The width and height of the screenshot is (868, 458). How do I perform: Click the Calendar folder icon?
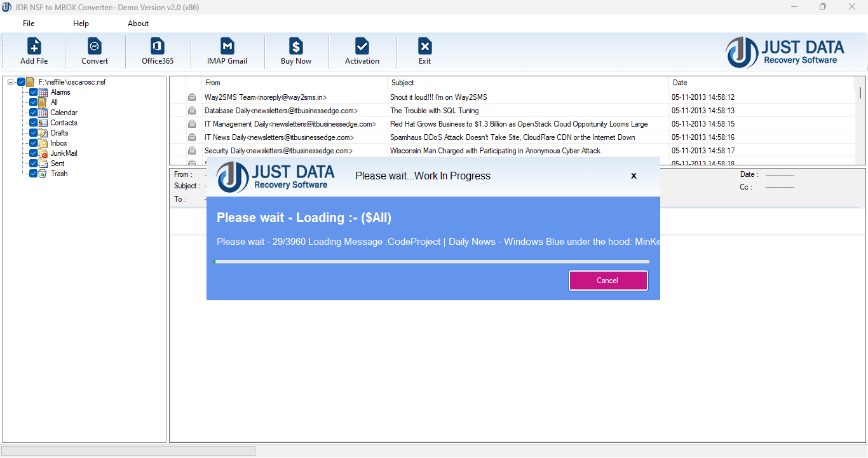43,113
